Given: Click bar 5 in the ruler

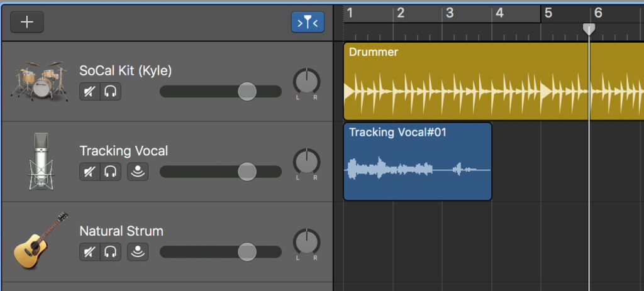Looking at the screenshot, I should 548,13.
